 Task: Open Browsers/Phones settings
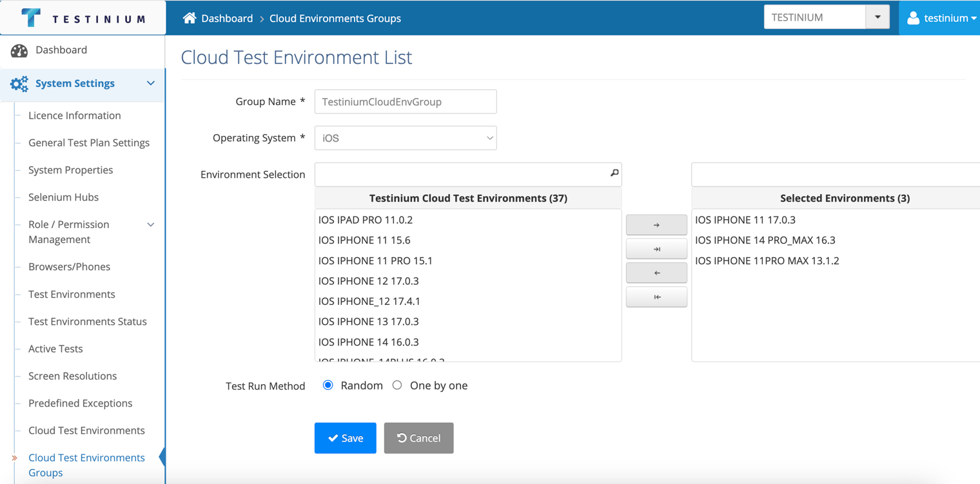(70, 267)
